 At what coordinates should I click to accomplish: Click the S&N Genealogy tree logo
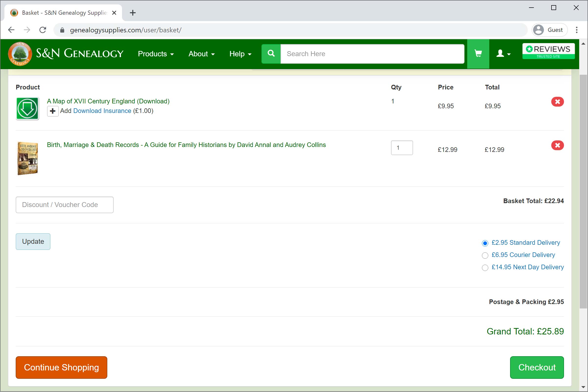tap(20, 53)
